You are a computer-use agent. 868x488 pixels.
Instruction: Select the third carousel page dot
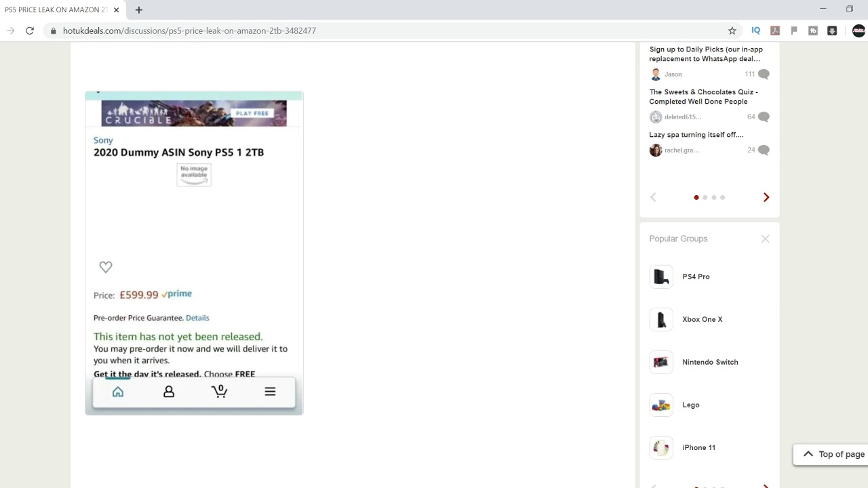click(x=714, y=197)
